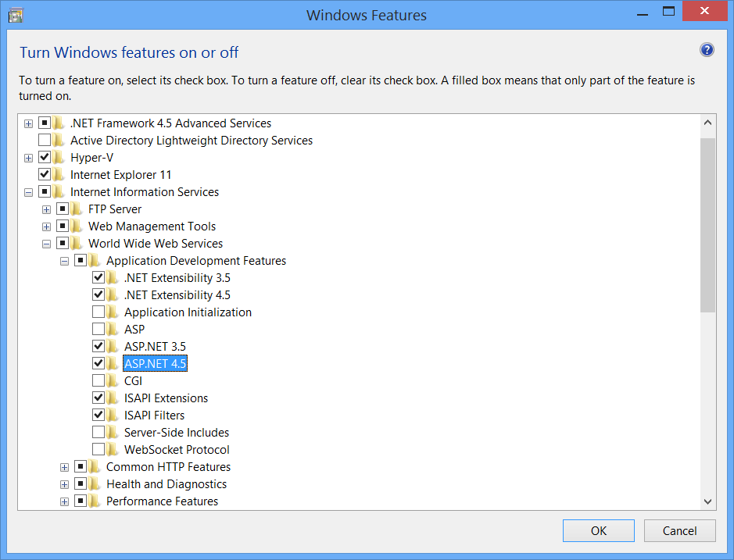Collapse Application Development Features node
Screen dimensions: 734x560
(65, 262)
